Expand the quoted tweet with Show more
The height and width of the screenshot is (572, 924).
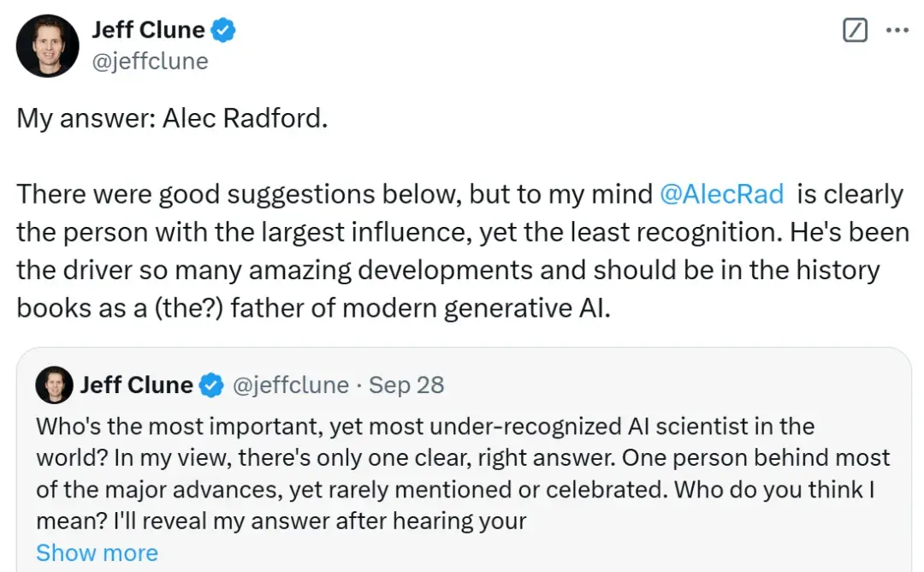pyautogui.click(x=97, y=552)
